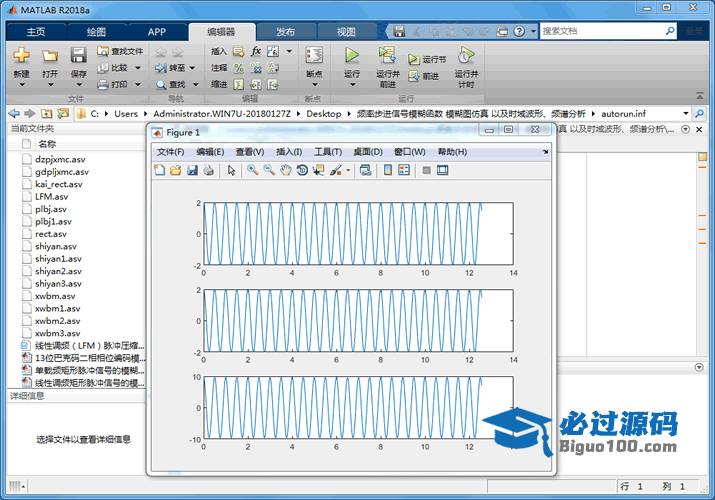Expand the Run (运行) dropdown arrow
The image size is (715, 500).
(x=352, y=85)
